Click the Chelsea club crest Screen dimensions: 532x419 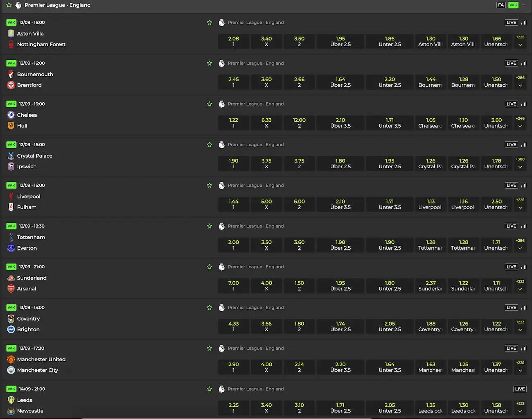click(x=11, y=115)
